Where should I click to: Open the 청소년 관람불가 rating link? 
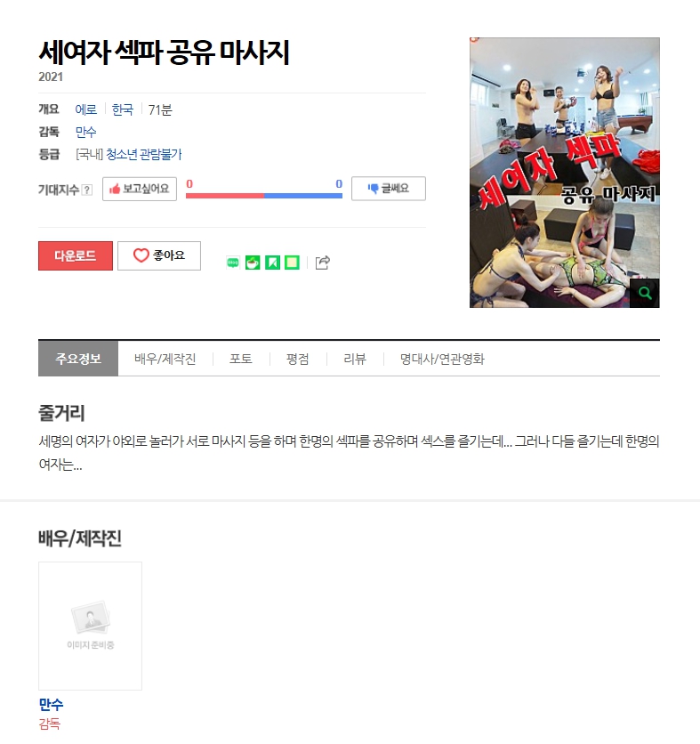[x=144, y=154]
